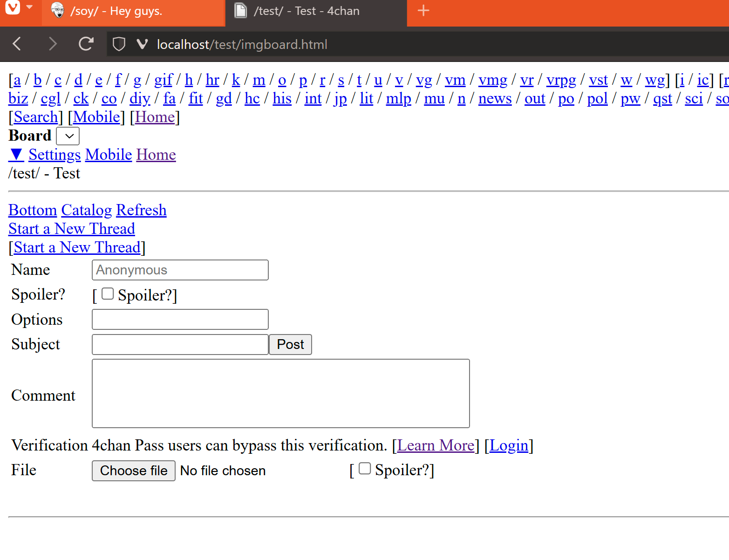Screen dimensions: 729x560
Task: Click the Post button
Action: coord(290,344)
